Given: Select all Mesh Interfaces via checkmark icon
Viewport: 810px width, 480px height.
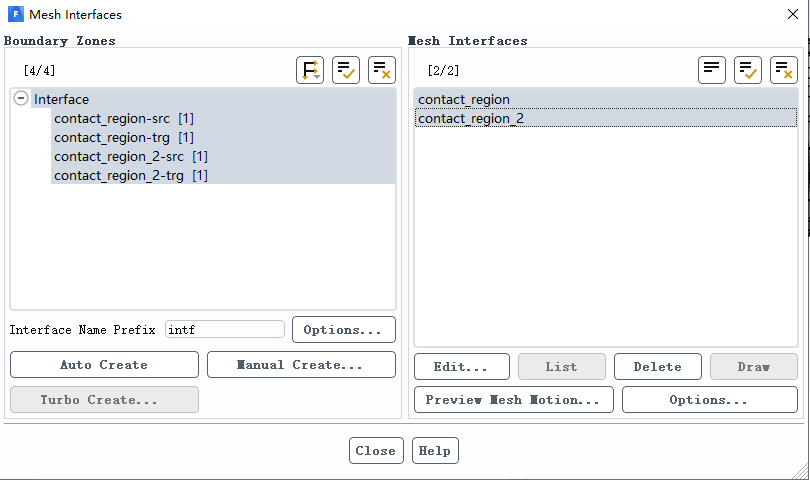Looking at the screenshot, I should click(x=748, y=70).
